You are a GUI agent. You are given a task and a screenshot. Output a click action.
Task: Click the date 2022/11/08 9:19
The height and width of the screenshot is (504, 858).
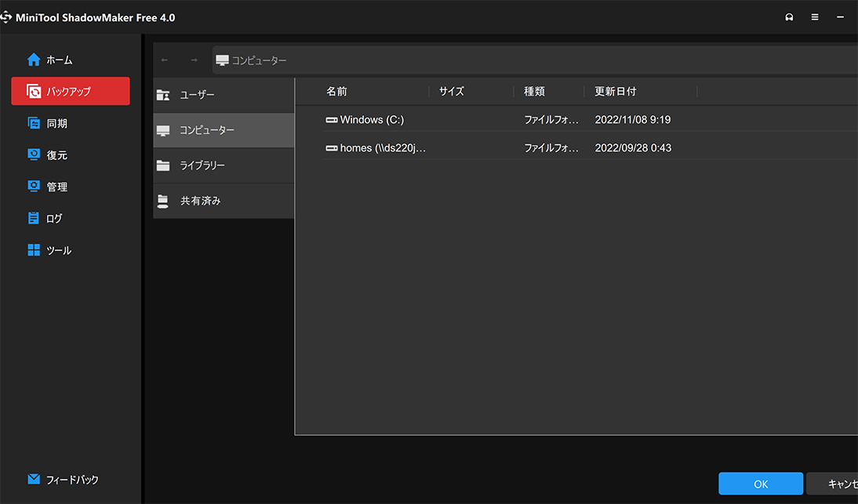[633, 120]
